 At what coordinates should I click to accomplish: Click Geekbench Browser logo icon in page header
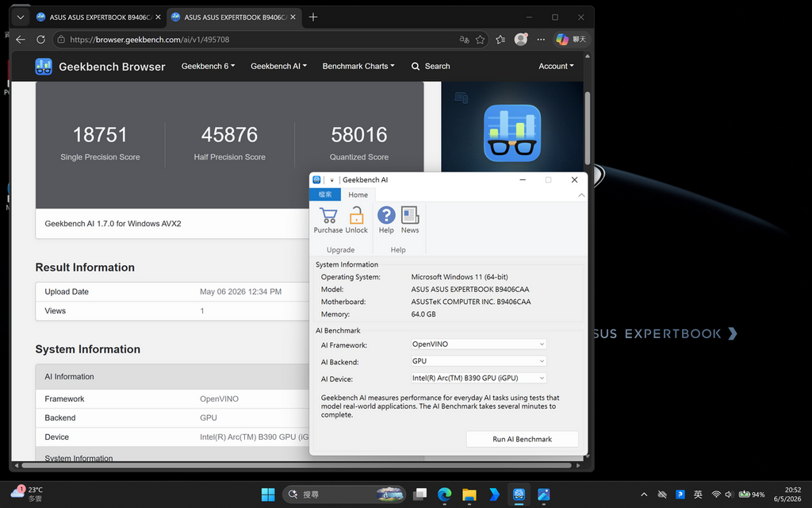pyautogui.click(x=44, y=67)
